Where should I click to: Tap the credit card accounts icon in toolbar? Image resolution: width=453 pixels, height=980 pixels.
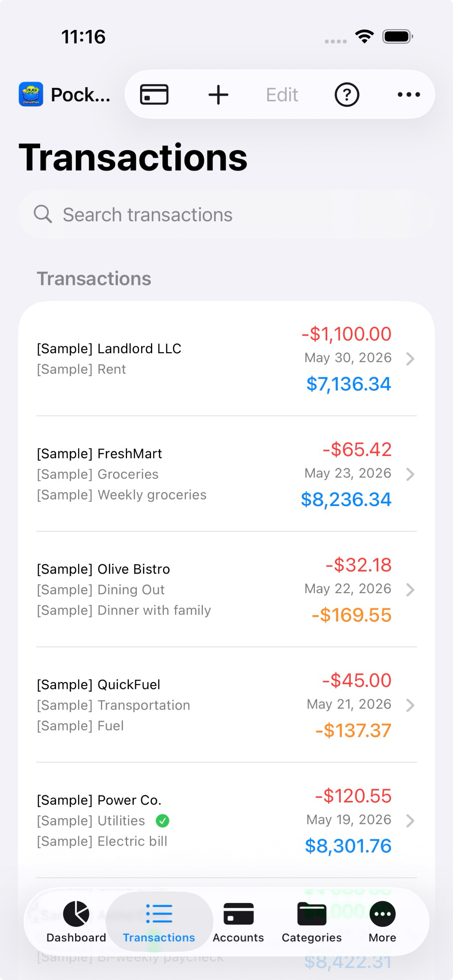point(154,94)
